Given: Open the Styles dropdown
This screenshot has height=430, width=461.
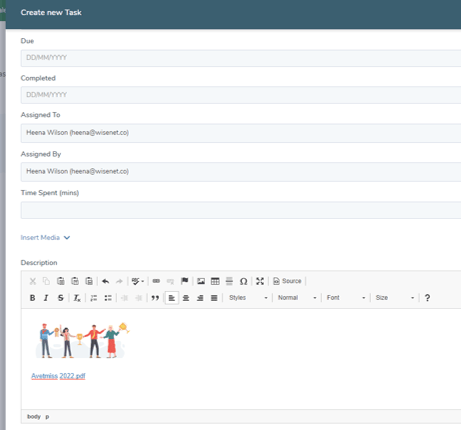Looking at the screenshot, I should pos(248,298).
